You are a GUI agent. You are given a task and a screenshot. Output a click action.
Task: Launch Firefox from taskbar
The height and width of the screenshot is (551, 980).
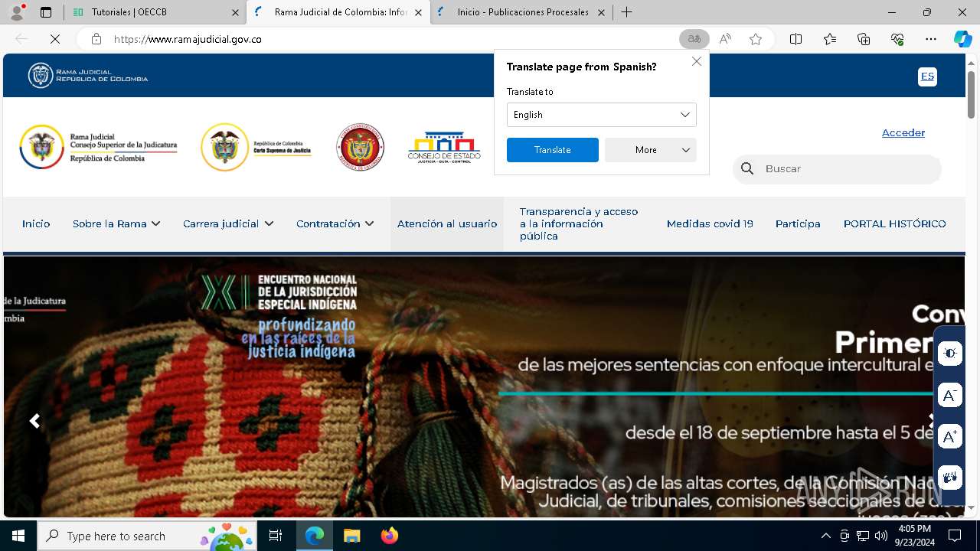pyautogui.click(x=390, y=536)
